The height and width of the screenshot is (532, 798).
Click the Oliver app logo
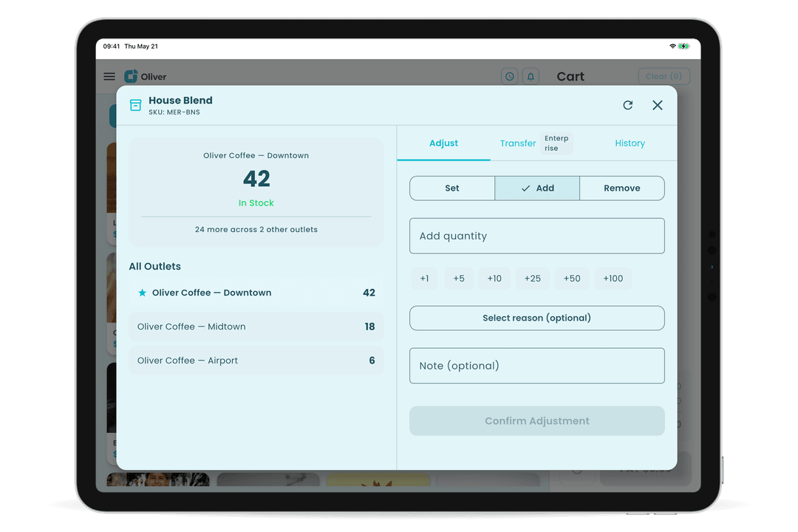point(145,76)
